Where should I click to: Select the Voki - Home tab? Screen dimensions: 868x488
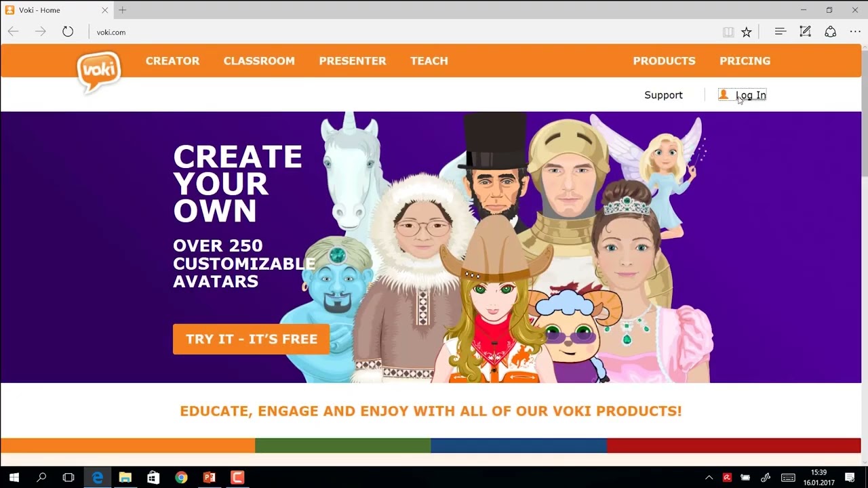[57, 10]
